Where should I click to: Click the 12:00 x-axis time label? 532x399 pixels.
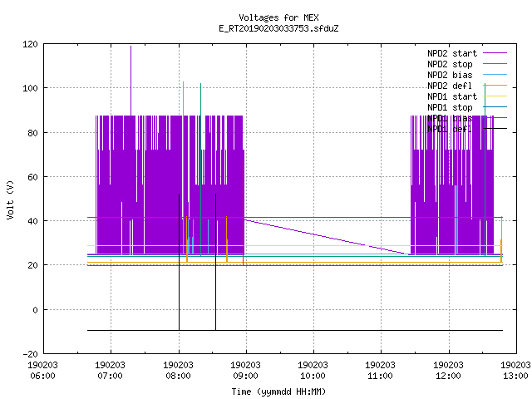448,376
